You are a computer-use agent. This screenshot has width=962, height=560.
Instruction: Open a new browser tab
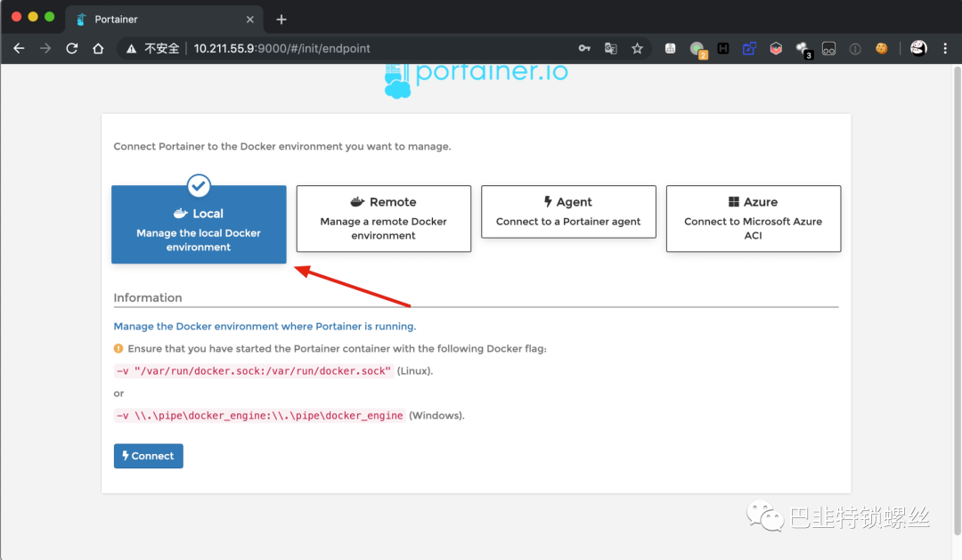tap(281, 20)
